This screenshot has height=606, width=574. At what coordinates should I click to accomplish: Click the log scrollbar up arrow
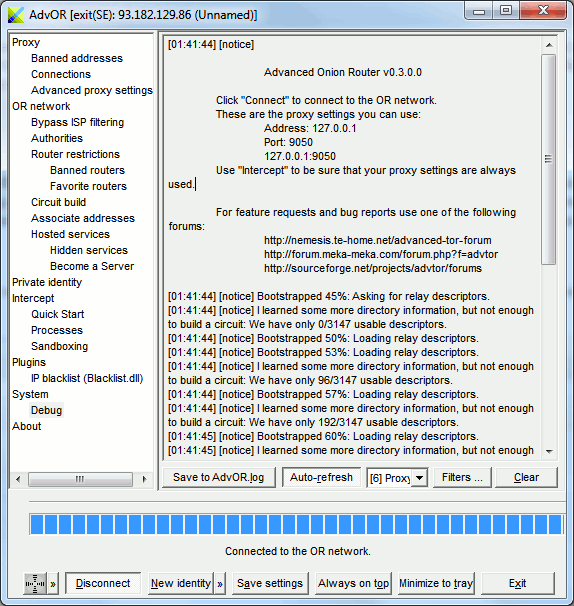549,45
